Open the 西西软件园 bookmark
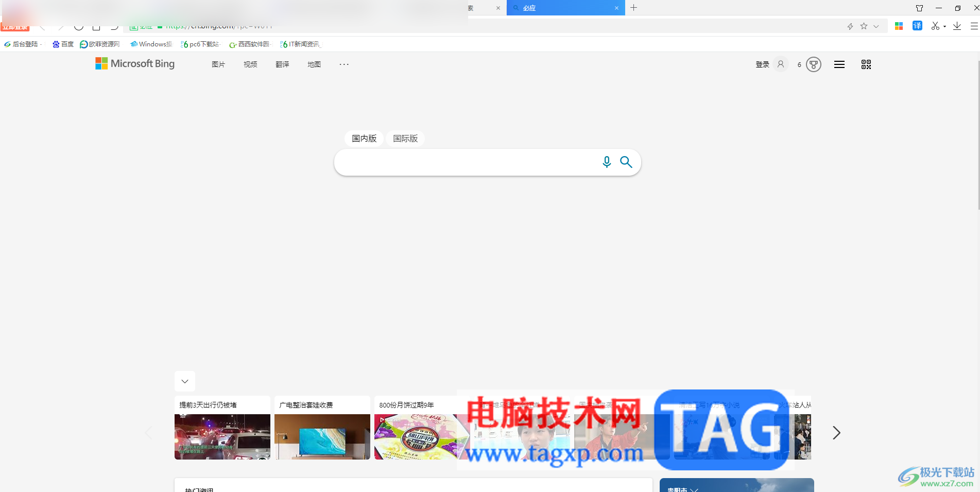Screen dimensions: 980x492 pos(250,44)
